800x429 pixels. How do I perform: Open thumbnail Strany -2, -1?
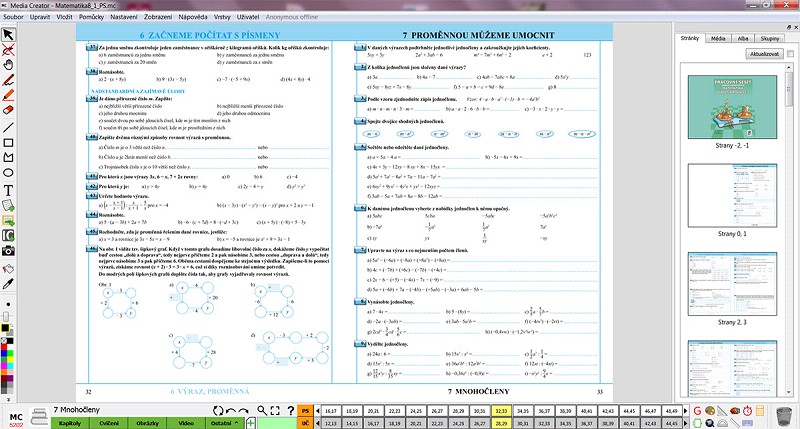point(732,107)
